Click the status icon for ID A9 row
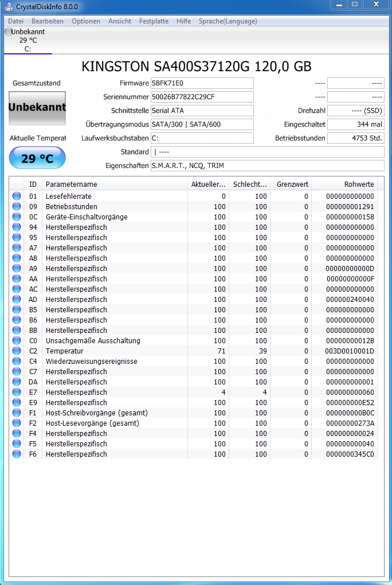The image size is (392, 585). click(17, 268)
